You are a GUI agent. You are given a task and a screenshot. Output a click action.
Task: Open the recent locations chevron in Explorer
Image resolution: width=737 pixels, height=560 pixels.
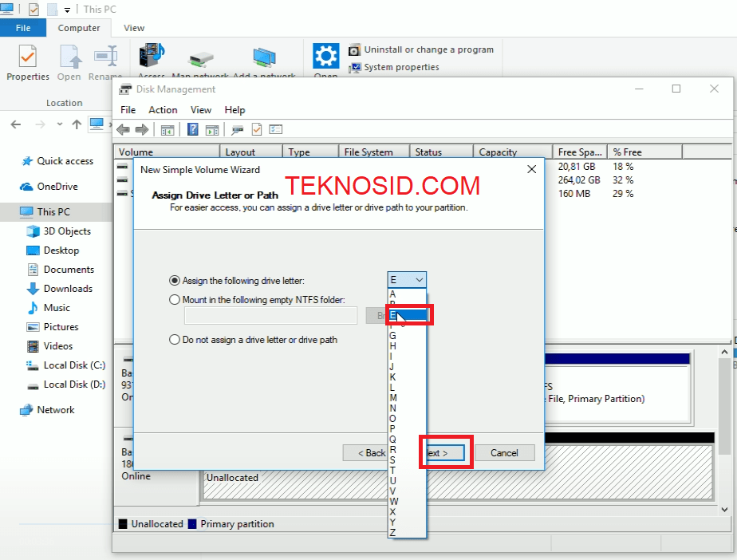click(x=59, y=124)
